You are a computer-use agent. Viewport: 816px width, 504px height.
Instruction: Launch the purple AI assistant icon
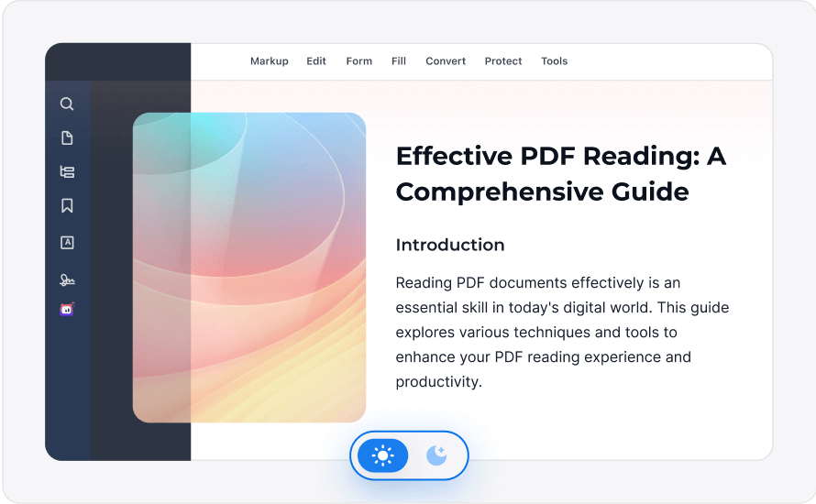click(67, 310)
